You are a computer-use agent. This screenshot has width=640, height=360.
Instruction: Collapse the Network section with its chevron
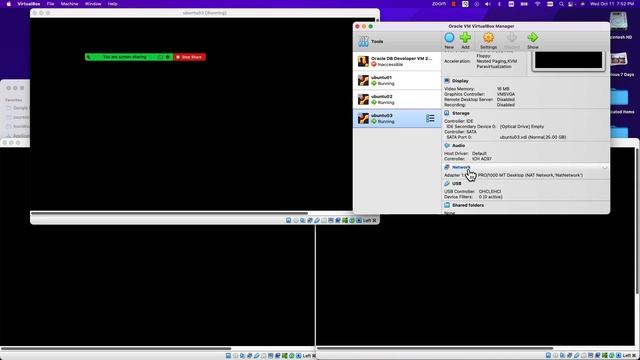pos(604,167)
